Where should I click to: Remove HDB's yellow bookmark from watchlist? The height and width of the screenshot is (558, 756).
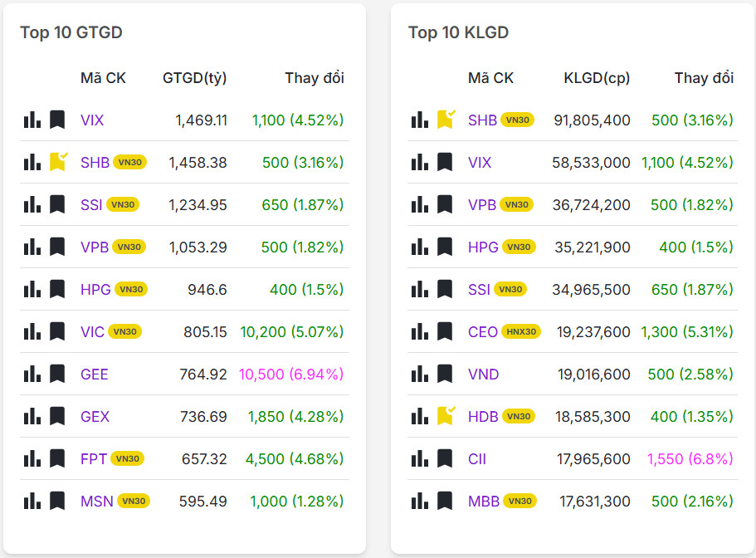click(446, 416)
